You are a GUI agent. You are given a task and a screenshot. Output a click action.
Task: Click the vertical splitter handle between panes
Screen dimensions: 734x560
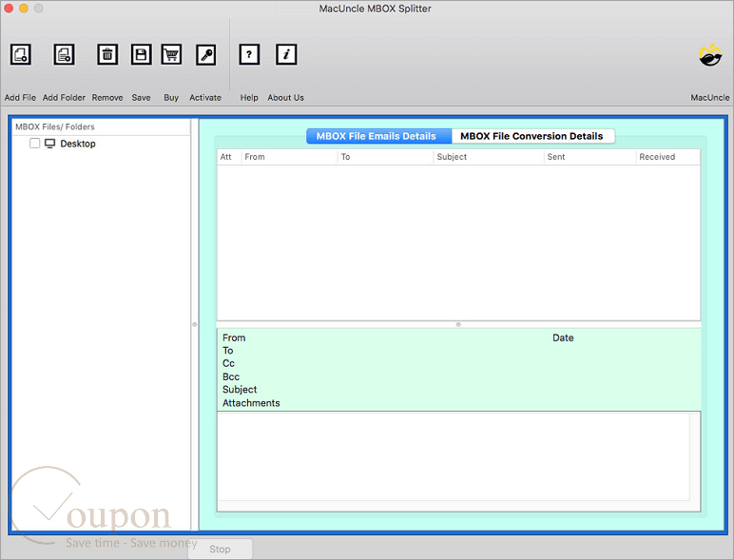coord(195,324)
